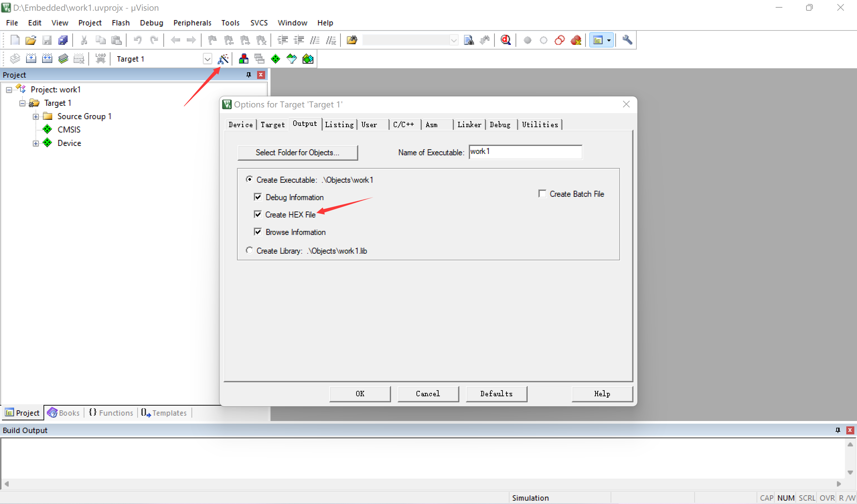Close the Build Output panel
This screenshot has height=504, width=857.
[x=850, y=430]
